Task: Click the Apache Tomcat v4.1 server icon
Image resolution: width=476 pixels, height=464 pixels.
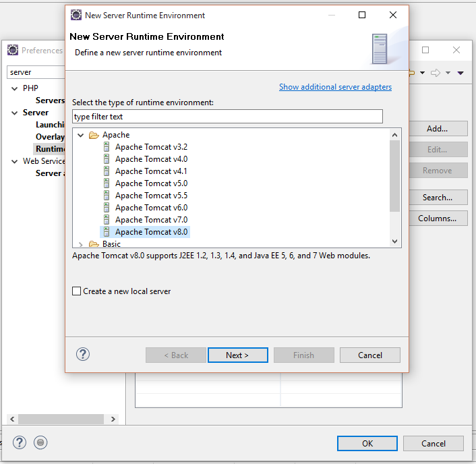Action: pyautogui.click(x=107, y=171)
